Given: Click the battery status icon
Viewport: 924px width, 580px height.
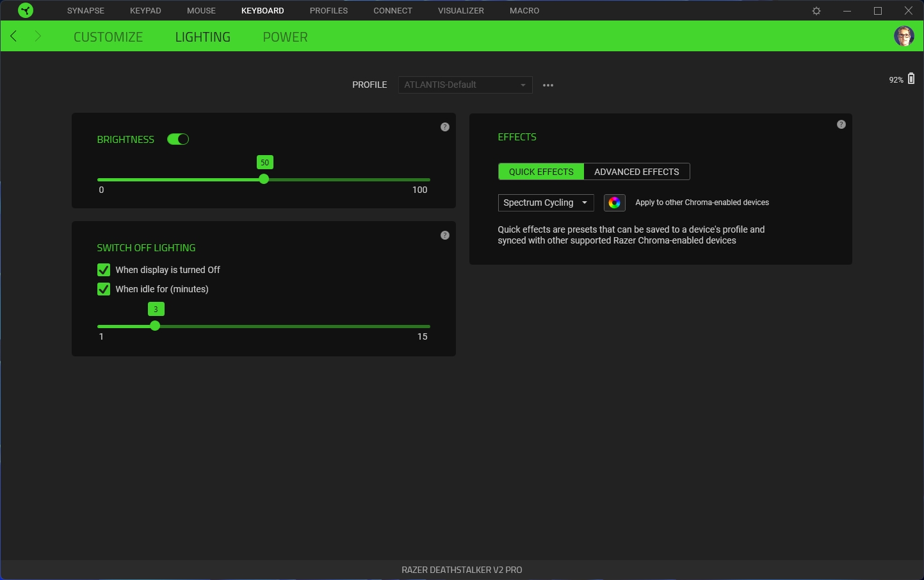Looking at the screenshot, I should [x=911, y=79].
